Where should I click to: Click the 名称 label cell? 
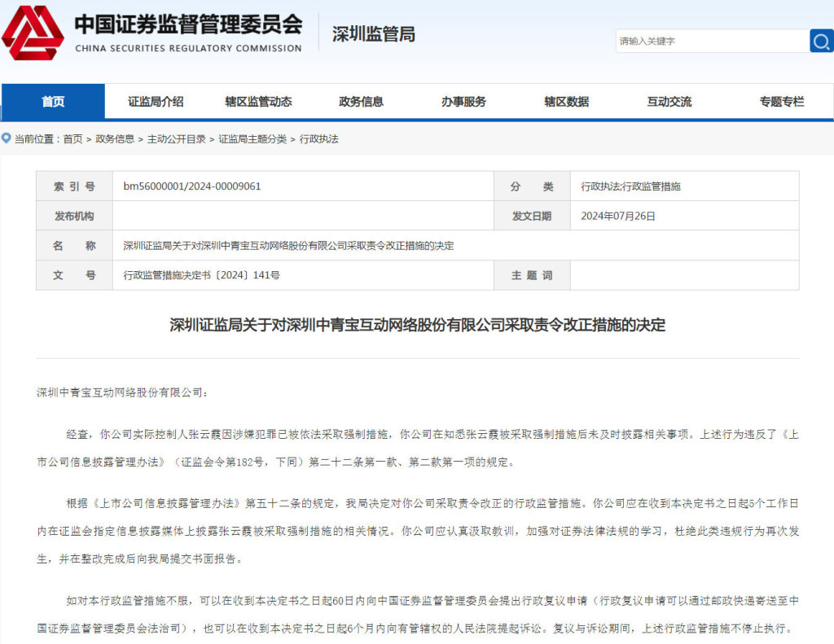[x=74, y=245]
